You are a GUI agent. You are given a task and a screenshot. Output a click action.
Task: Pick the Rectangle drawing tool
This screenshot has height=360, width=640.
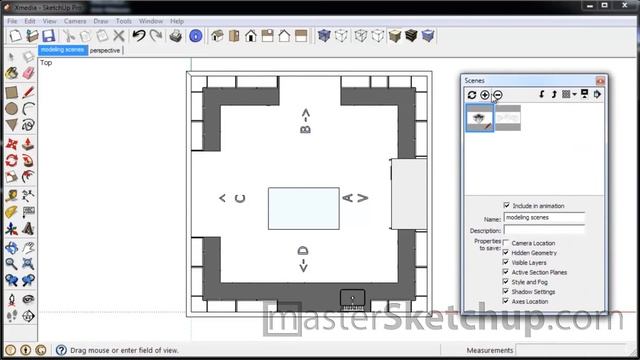coord(11,92)
